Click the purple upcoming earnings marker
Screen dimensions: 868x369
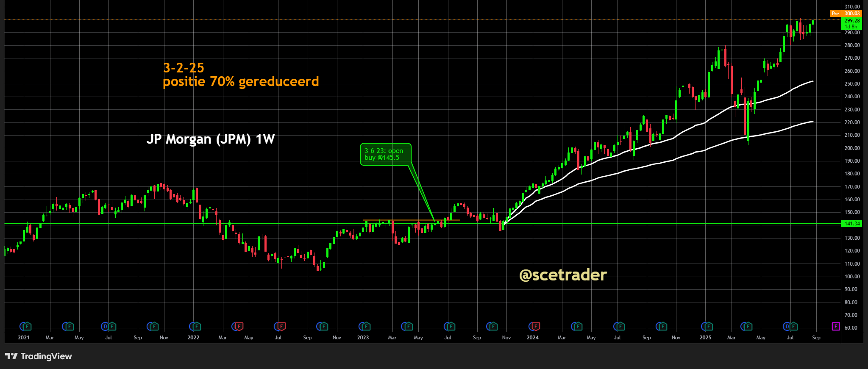coord(836,326)
